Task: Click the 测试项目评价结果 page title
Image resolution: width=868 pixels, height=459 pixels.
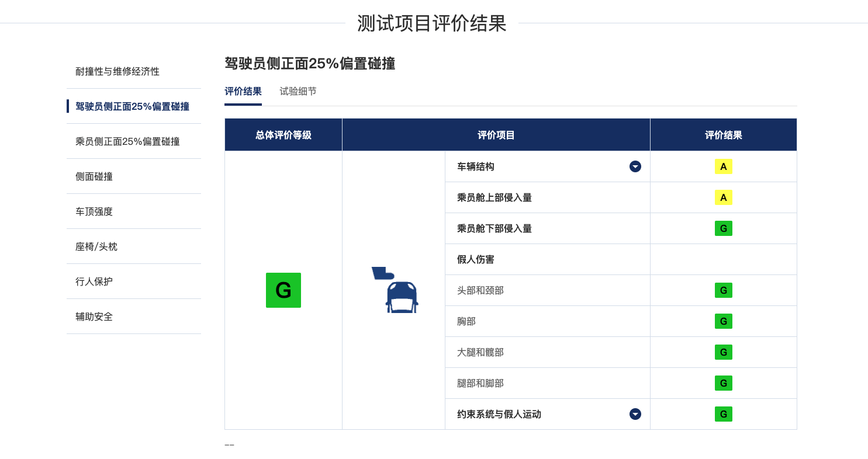Action: click(x=432, y=23)
